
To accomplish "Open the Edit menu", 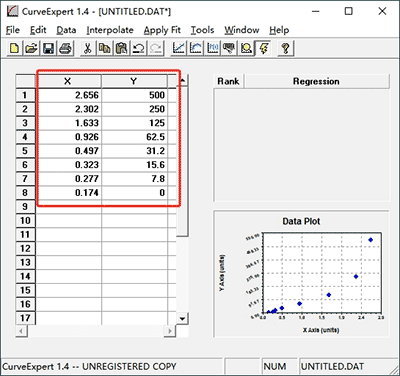I will 38,30.
